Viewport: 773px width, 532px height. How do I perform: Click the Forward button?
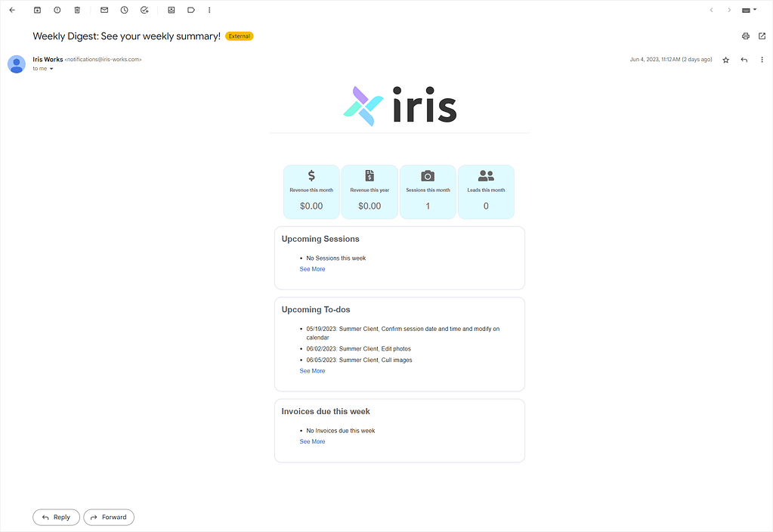point(109,517)
